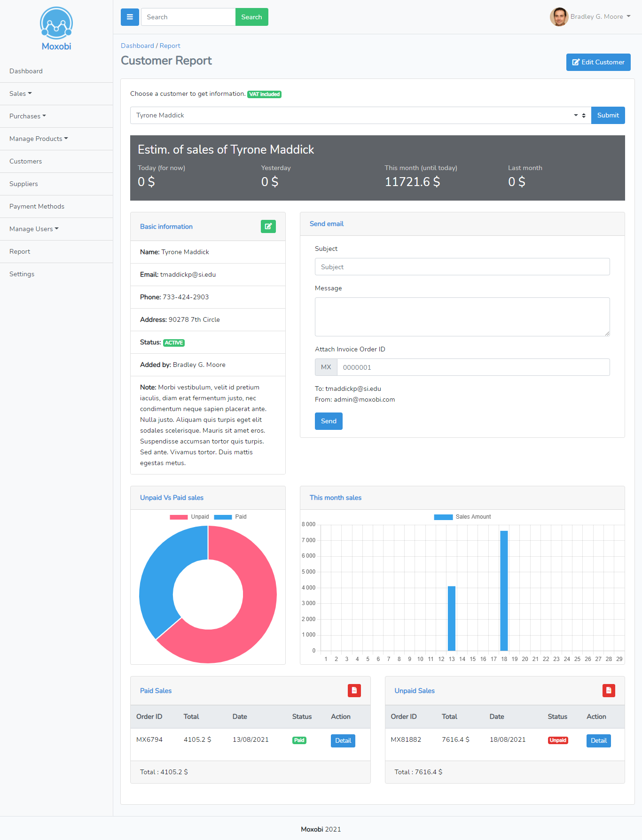Open the Customers sidebar item
Viewport: 642px width, 840px height.
click(x=25, y=161)
